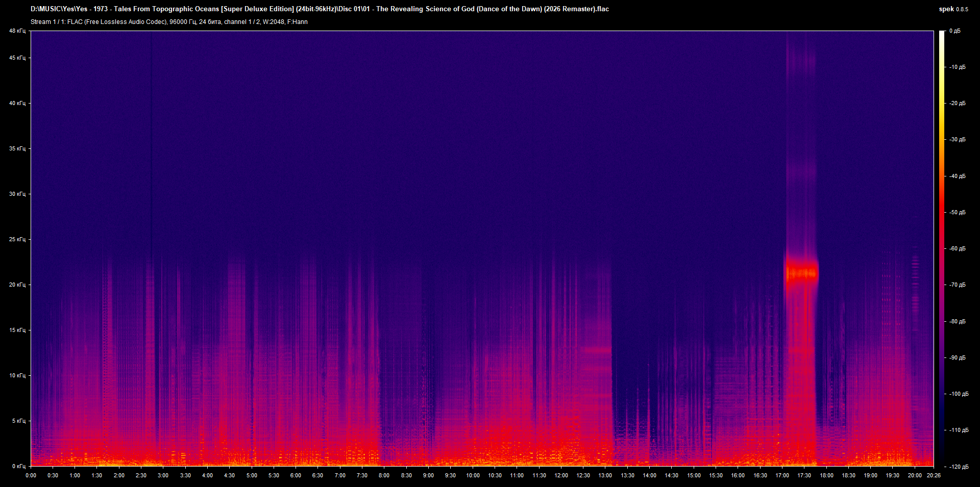The image size is (980, 487).
Task: Click the 20:26 end time label
Action: (934, 476)
